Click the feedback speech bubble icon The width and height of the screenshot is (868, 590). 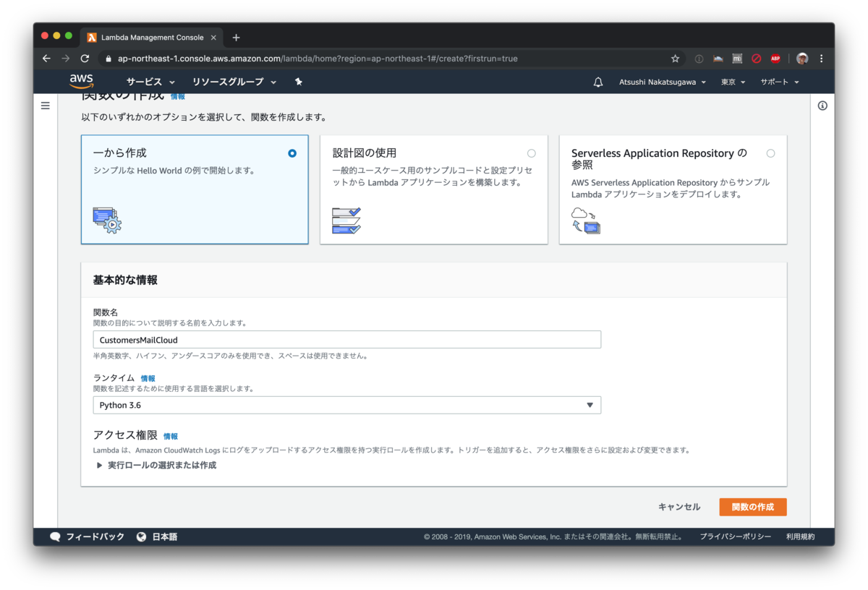55,536
